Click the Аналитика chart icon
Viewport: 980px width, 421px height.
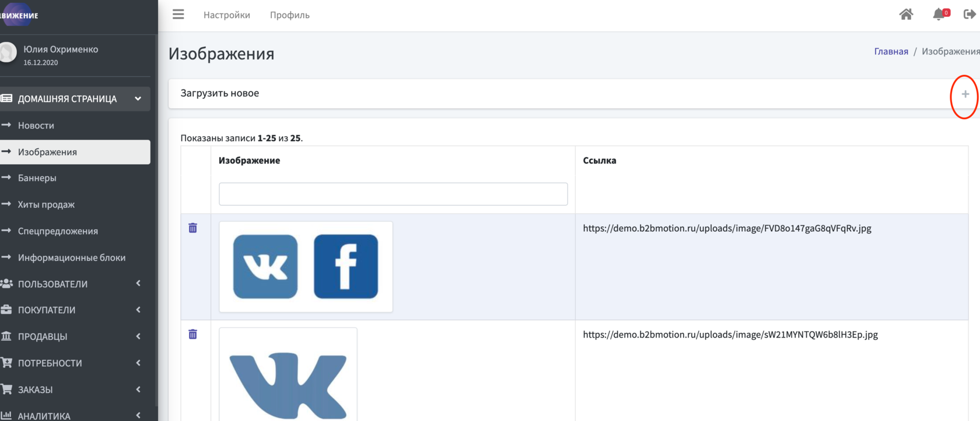(6, 416)
